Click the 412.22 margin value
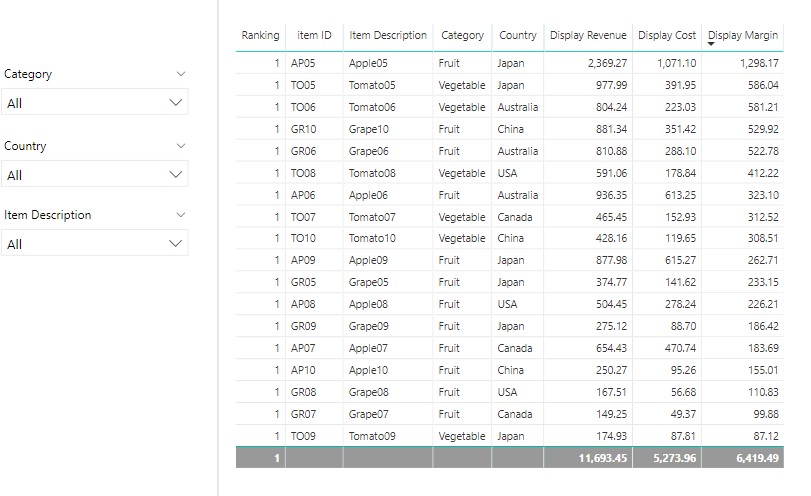The width and height of the screenshot is (811, 496). 763,173
